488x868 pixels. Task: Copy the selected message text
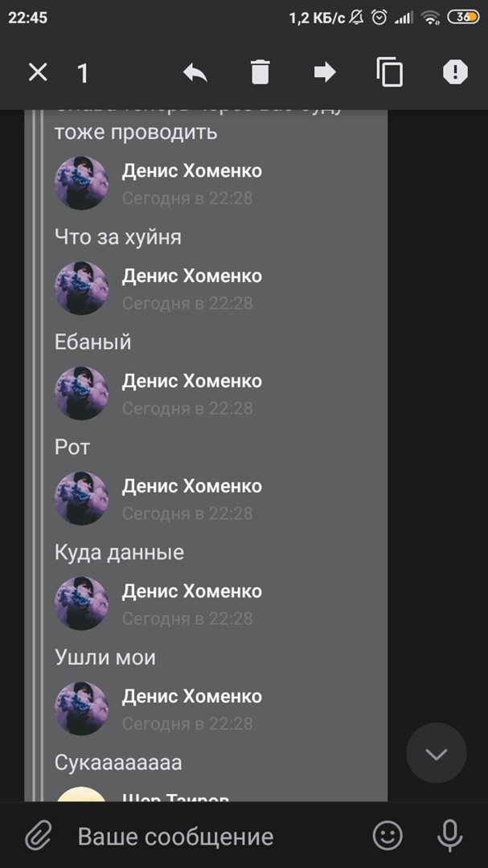click(x=390, y=72)
